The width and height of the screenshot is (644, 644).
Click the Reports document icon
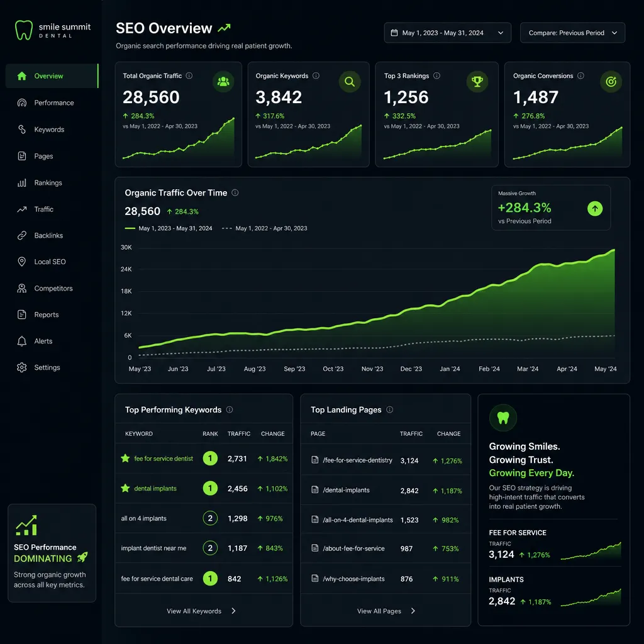[x=22, y=314]
